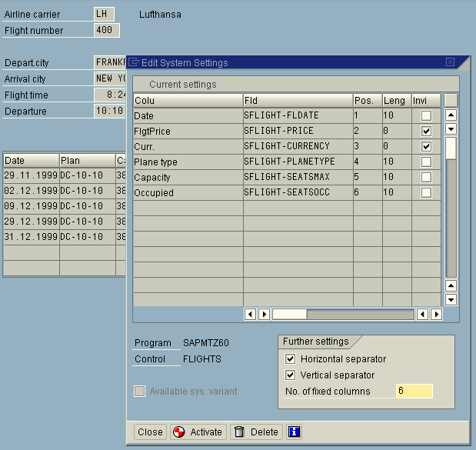Select the Current settings tab header
The height and width of the screenshot is (450, 476).
pyautogui.click(x=182, y=85)
